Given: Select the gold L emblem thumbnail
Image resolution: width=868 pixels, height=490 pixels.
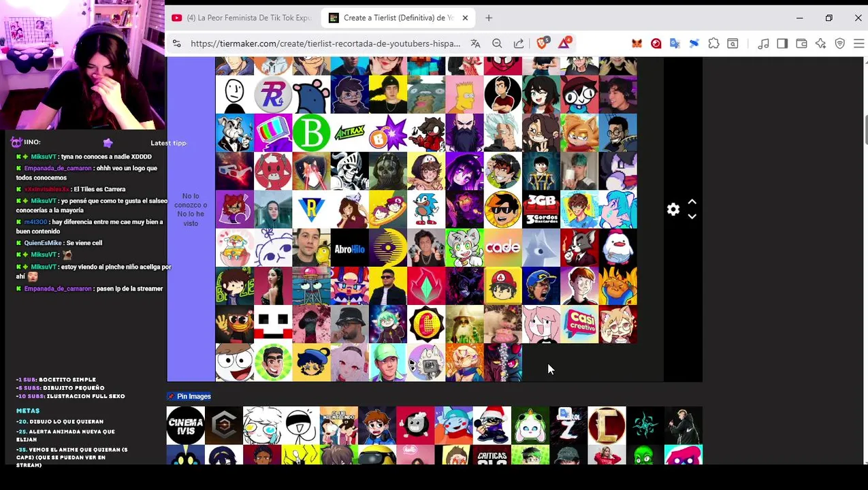Looking at the screenshot, I should tap(607, 425).
